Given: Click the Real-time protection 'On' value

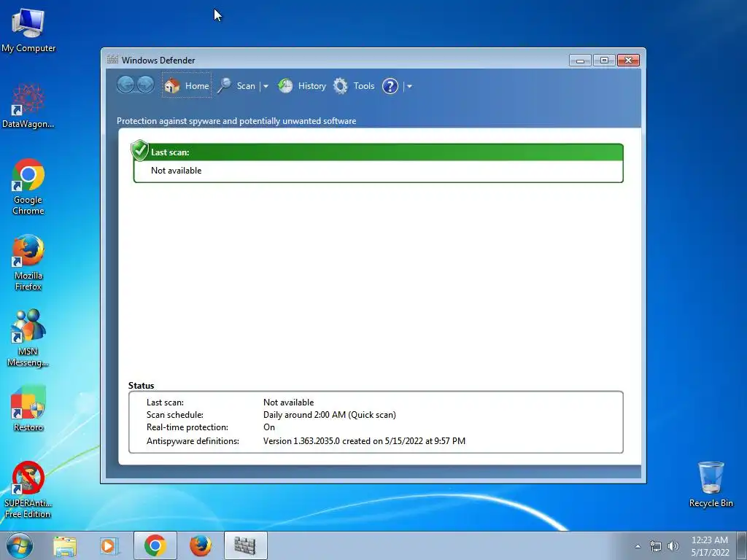Looking at the screenshot, I should 269,427.
